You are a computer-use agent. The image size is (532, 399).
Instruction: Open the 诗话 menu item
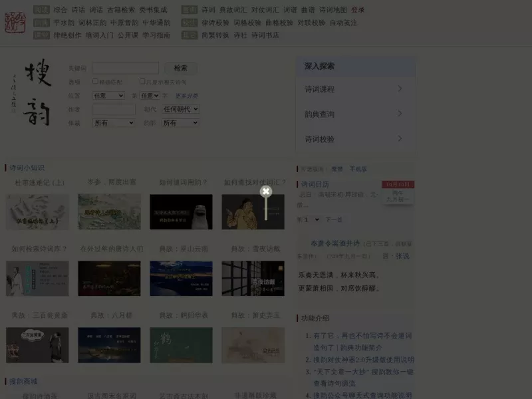(x=78, y=10)
